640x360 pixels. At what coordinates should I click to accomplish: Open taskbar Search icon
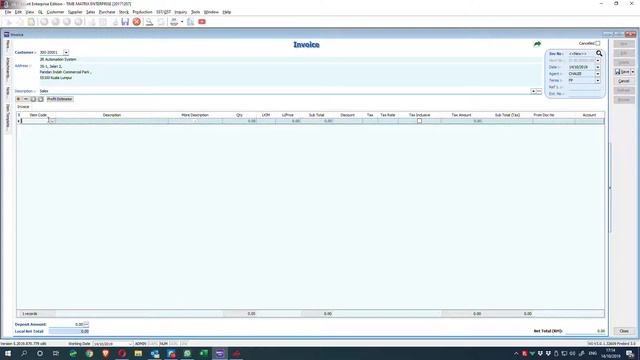point(24,353)
